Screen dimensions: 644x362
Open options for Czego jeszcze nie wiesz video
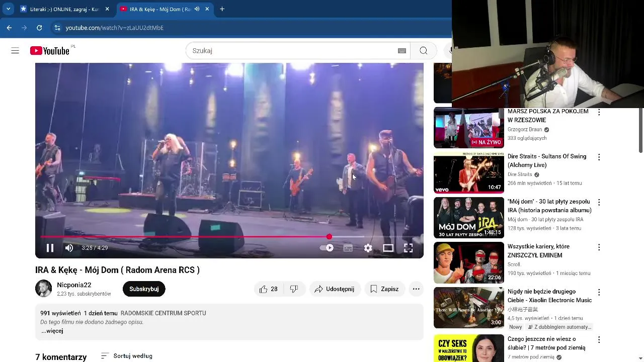pyautogui.click(x=599, y=340)
